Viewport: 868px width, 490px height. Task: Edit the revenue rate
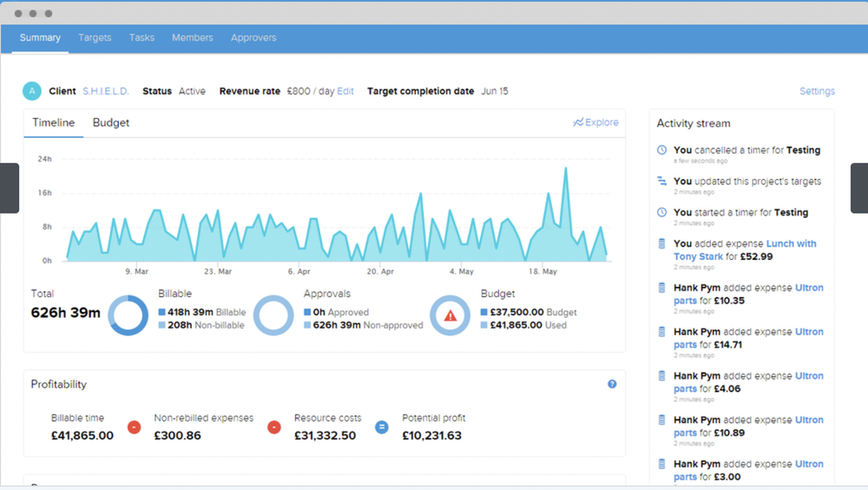point(345,91)
